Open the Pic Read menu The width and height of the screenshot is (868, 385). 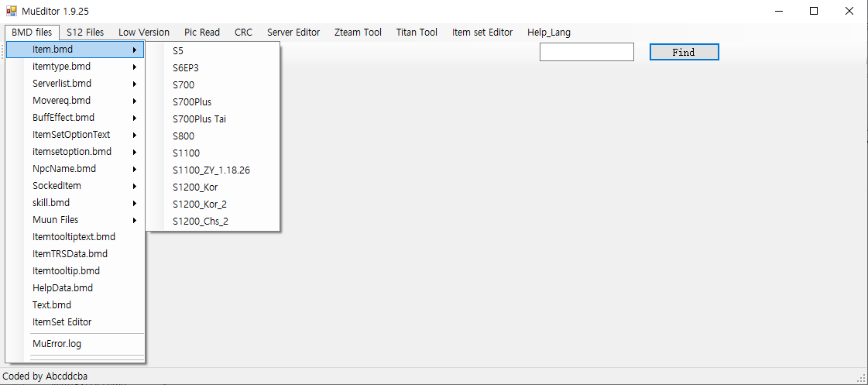pyautogui.click(x=202, y=32)
